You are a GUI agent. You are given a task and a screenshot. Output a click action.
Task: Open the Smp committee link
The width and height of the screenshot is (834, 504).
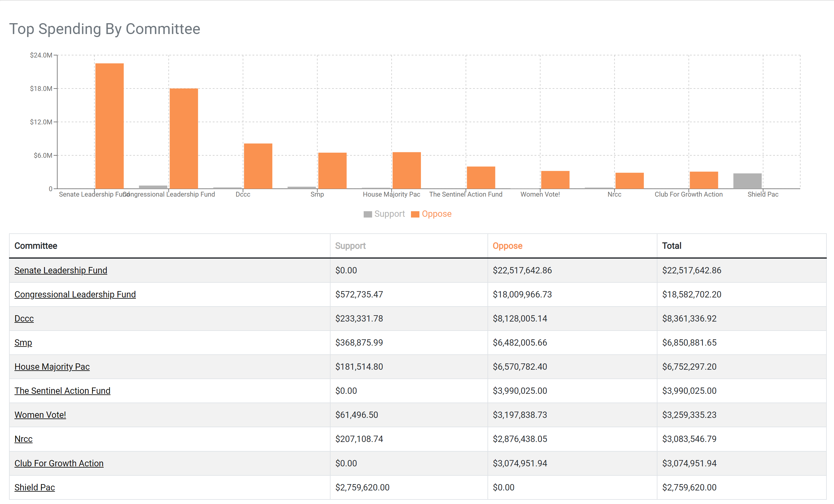point(23,342)
